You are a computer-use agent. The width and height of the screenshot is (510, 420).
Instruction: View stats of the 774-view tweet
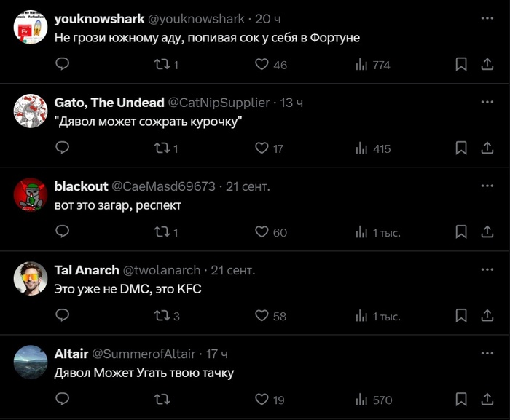coord(361,64)
